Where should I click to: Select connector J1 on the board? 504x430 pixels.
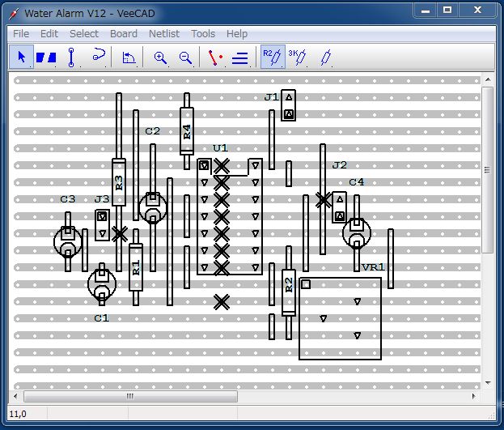pos(289,105)
